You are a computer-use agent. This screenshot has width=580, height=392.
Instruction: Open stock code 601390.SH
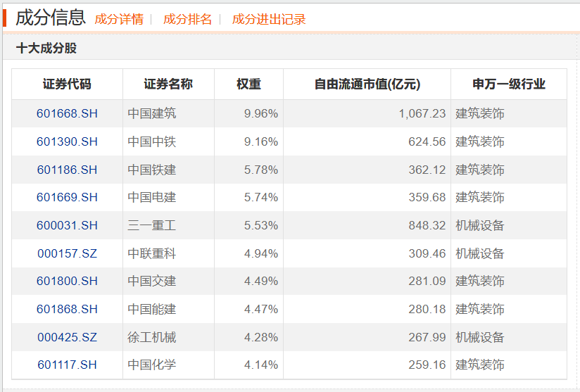click(67, 141)
